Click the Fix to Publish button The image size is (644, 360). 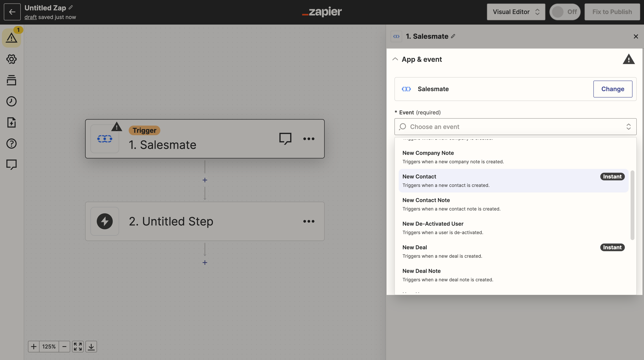[612, 12]
